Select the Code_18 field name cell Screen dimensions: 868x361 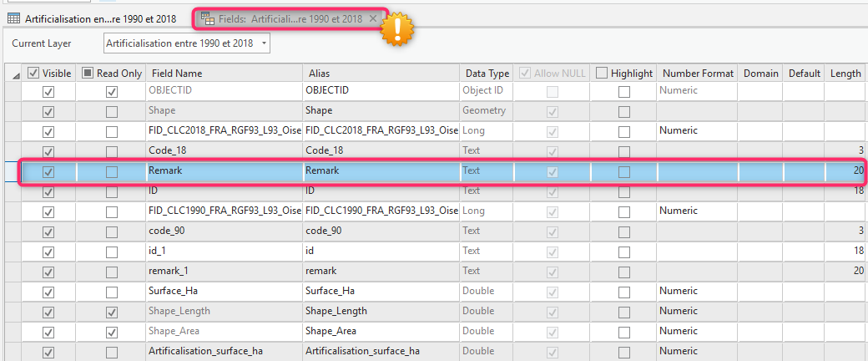225,150
